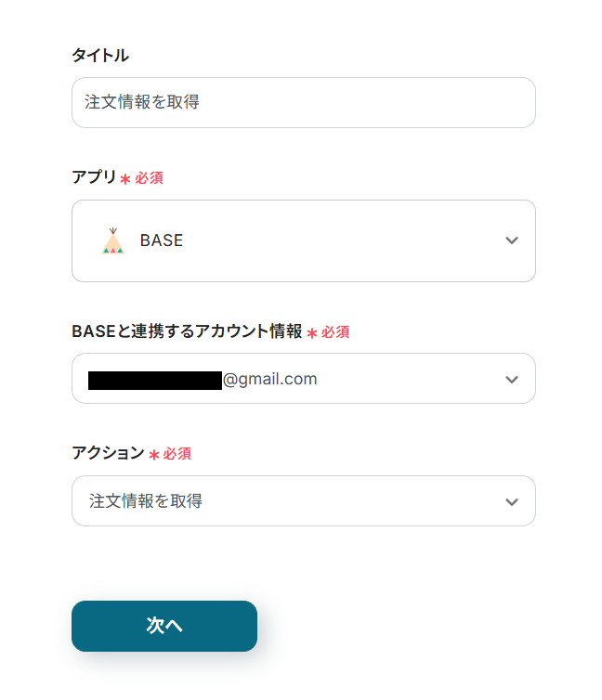Image resolution: width=602 pixels, height=700 pixels.
Task: Click 注文情報を取得 in the action selector
Action: pyautogui.click(x=146, y=501)
